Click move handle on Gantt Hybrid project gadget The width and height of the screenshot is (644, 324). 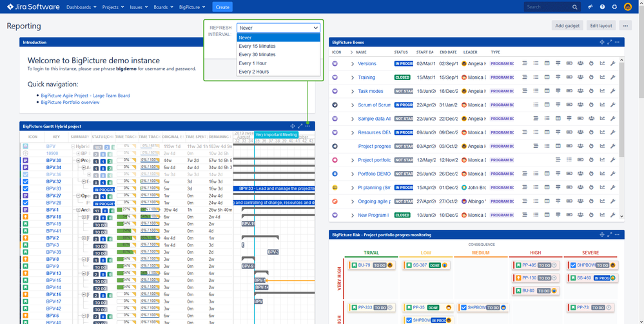point(293,126)
